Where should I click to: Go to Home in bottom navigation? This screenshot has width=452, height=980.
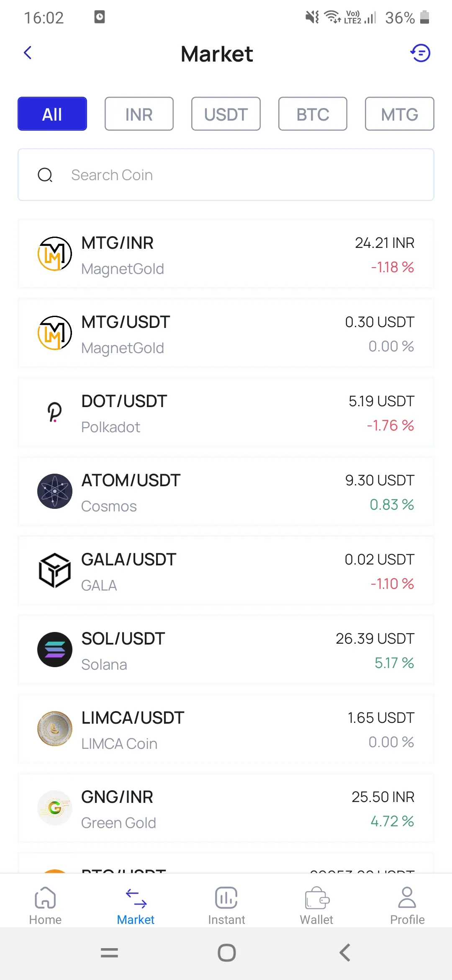tap(45, 905)
